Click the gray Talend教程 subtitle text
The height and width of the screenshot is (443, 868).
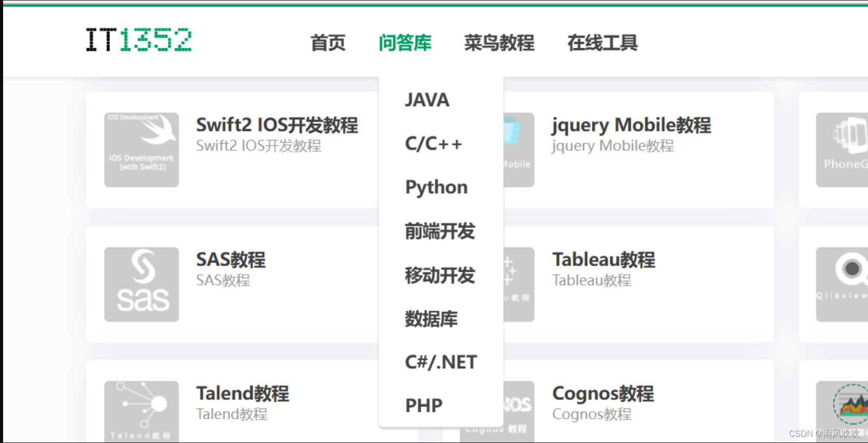pyautogui.click(x=232, y=414)
